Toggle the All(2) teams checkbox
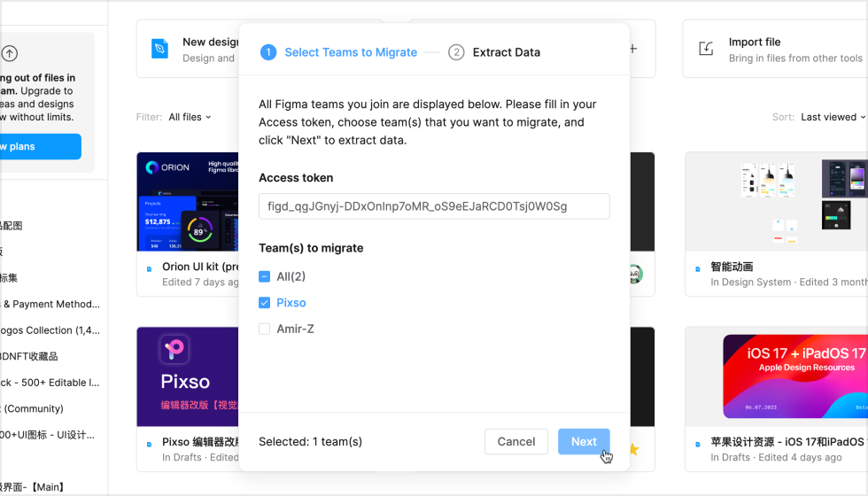 click(264, 276)
